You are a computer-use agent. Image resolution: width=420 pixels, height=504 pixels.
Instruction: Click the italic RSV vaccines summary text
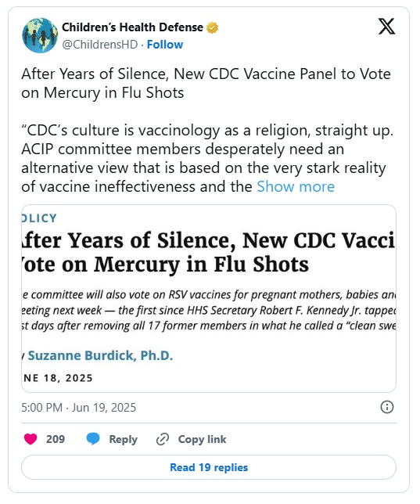tap(209, 310)
